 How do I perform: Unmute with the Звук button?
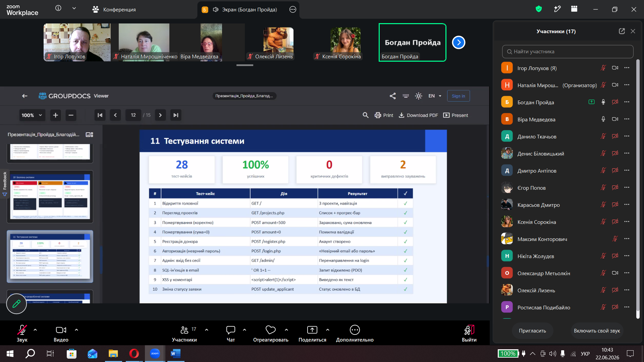click(x=22, y=333)
